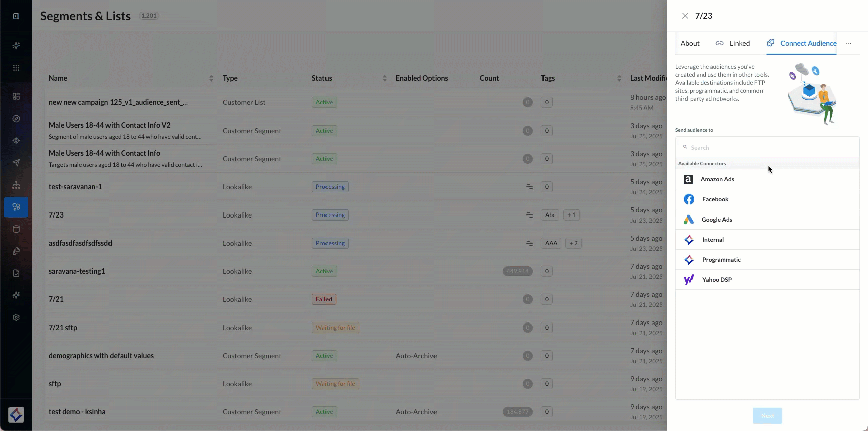The width and height of the screenshot is (868, 431).
Task: Switch to the Linked tab
Action: point(733,43)
